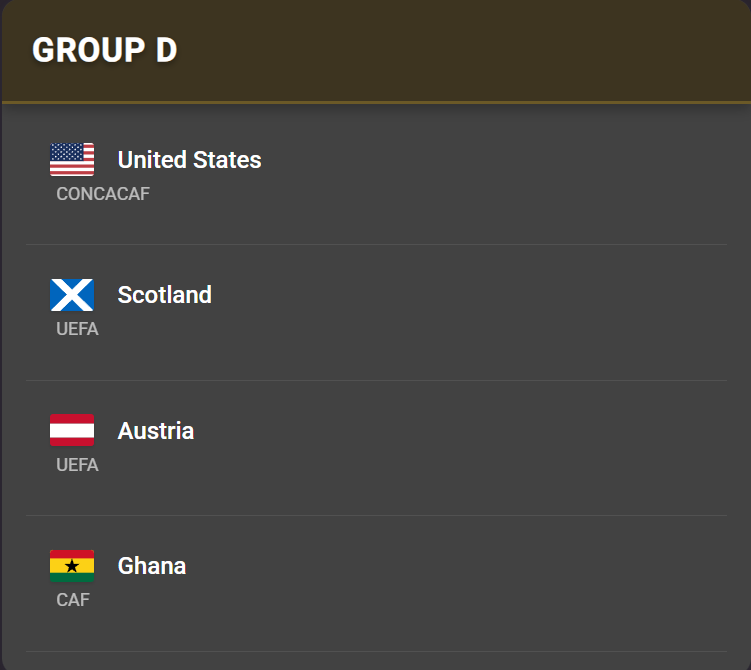Select the United States team name

pyautogui.click(x=189, y=160)
